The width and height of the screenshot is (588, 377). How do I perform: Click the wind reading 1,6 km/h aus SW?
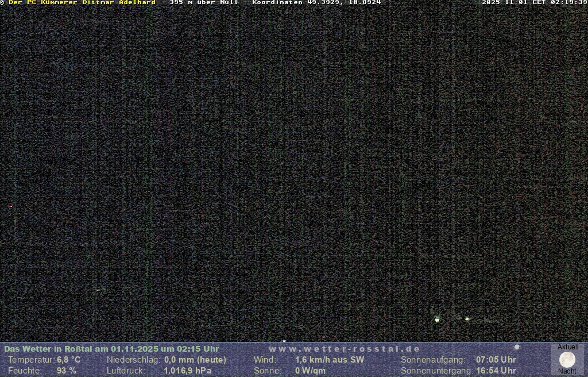330,360
